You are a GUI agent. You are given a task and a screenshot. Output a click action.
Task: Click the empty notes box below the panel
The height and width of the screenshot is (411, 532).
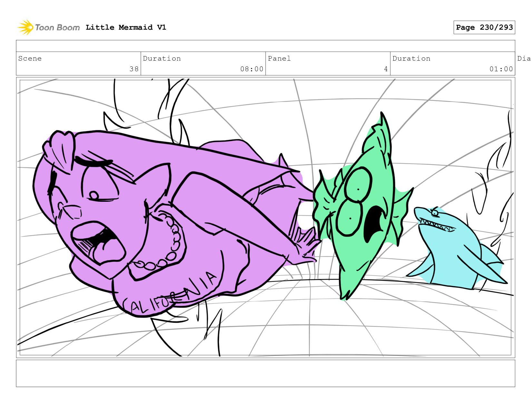(x=266, y=373)
